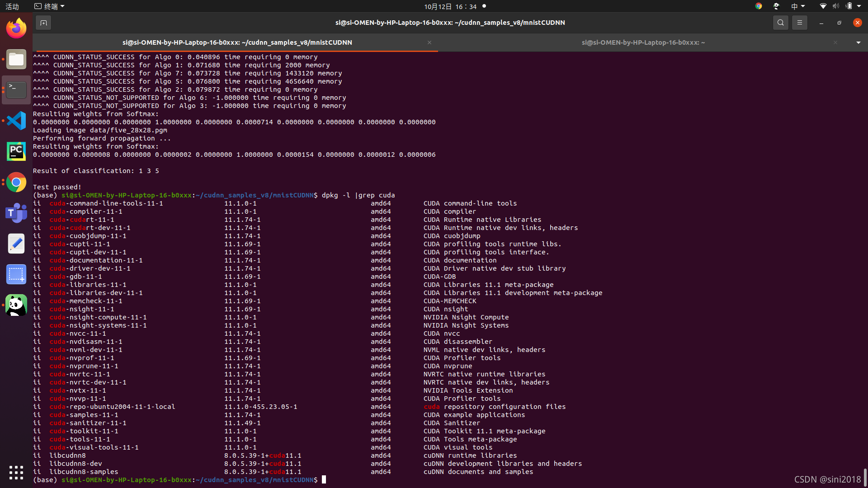Click the 活动 Activities button
Image resolution: width=868 pixels, height=488 pixels.
point(12,6)
